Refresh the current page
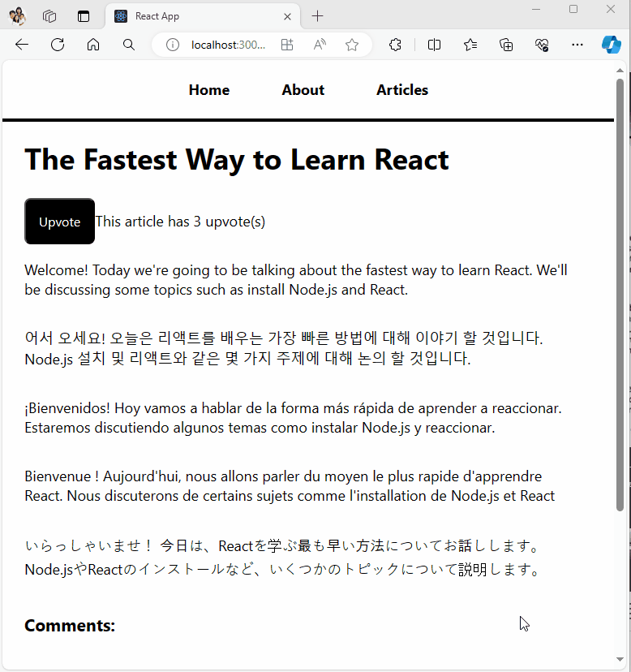The image size is (631, 672). click(58, 45)
